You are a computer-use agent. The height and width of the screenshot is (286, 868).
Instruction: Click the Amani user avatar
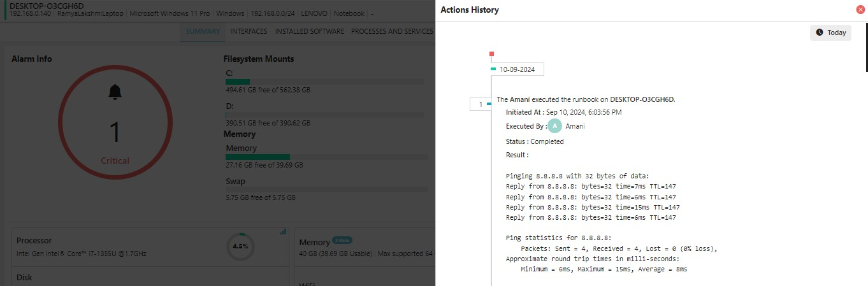click(x=555, y=126)
